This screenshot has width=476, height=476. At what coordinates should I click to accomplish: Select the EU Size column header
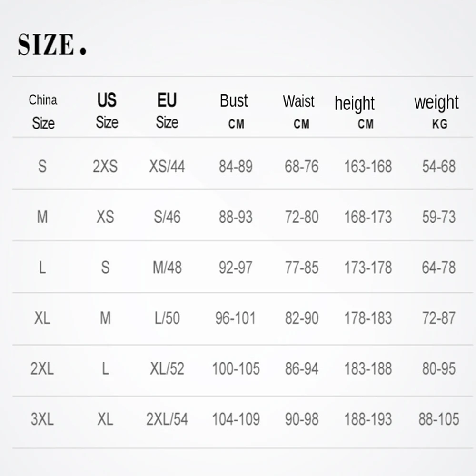[167, 111]
